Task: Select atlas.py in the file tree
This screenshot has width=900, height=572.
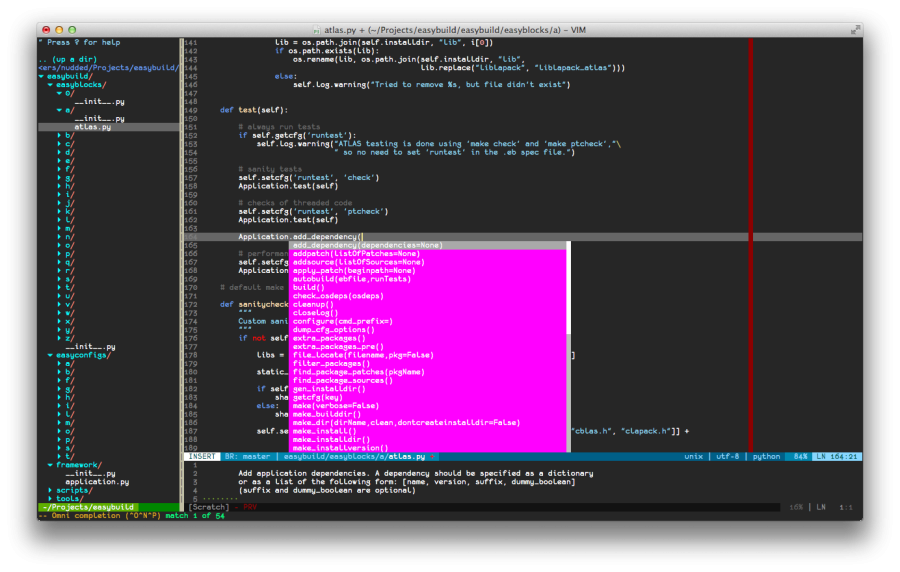Action: pos(92,127)
